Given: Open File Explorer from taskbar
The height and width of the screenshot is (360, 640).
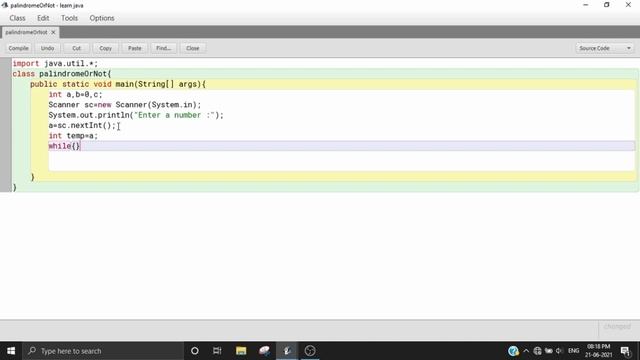Looking at the screenshot, I should pyautogui.click(x=241, y=351).
